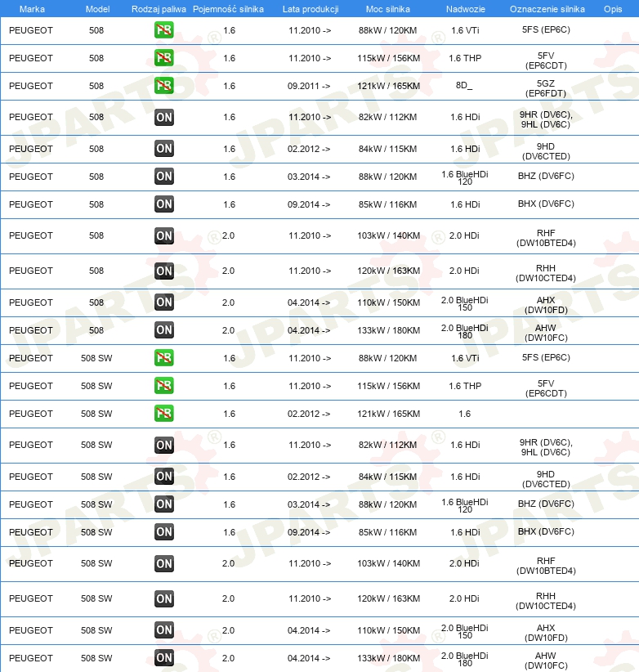The width and height of the screenshot is (639, 672).
Task: Click the Marka column header
Action: [32, 9]
